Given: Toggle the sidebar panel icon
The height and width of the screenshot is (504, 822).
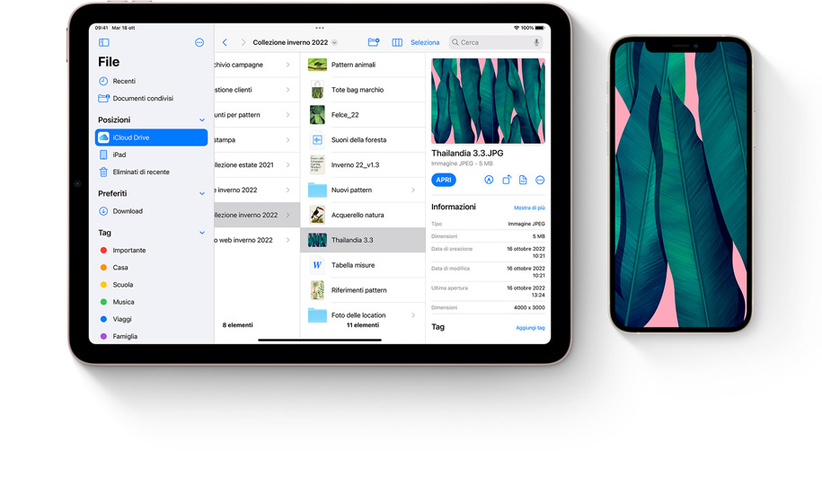Looking at the screenshot, I should tap(103, 42).
